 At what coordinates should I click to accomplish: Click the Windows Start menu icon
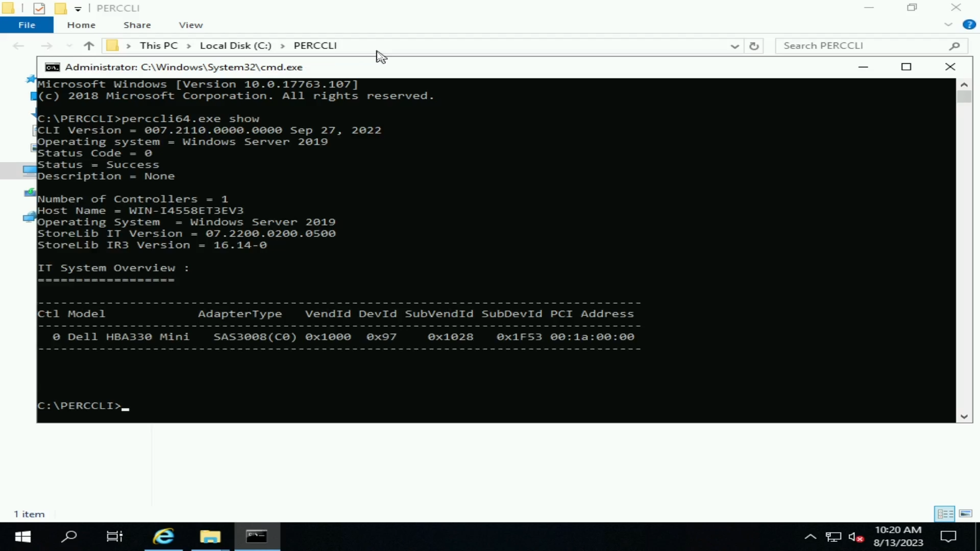click(22, 536)
